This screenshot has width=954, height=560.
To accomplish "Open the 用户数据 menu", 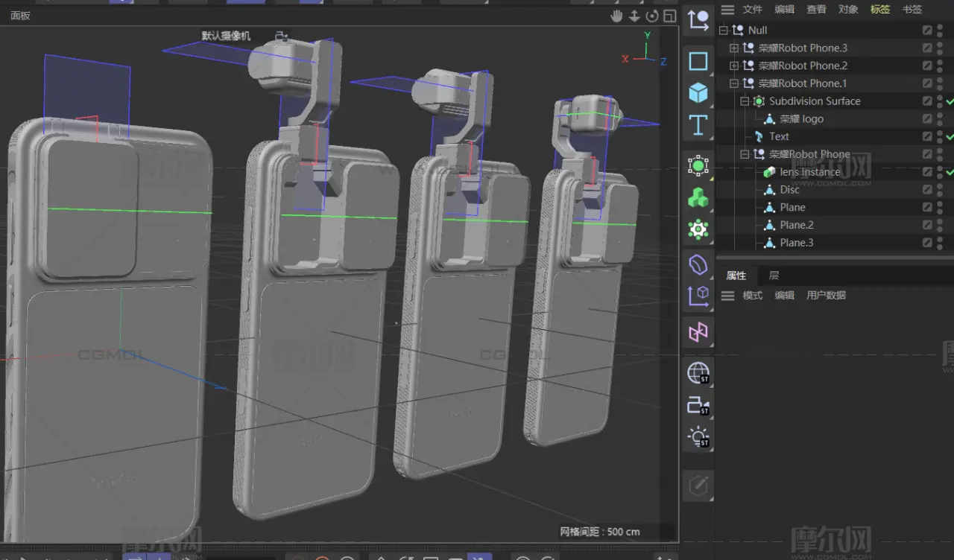I will (x=826, y=296).
